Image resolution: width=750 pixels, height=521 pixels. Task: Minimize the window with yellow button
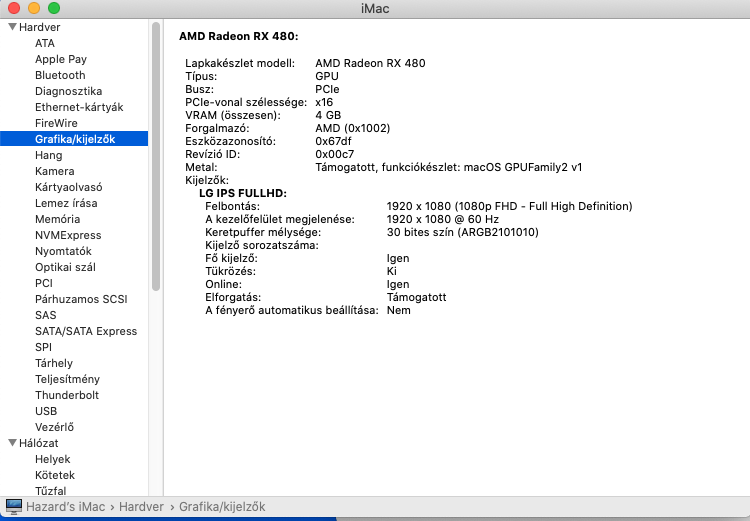(x=34, y=8)
